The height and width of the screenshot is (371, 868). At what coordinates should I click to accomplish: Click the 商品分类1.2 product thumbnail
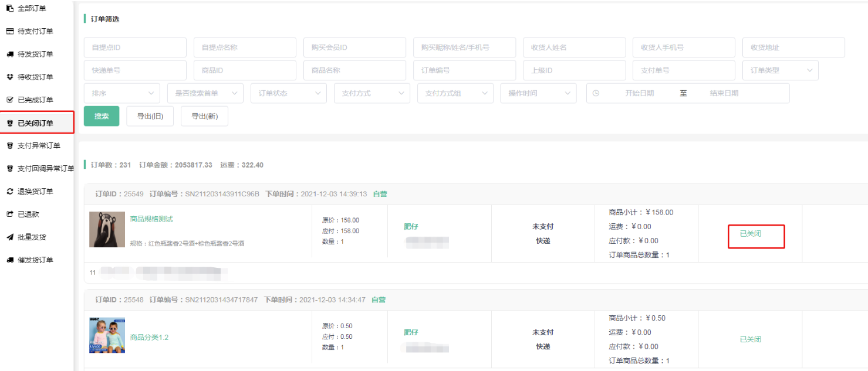click(107, 335)
